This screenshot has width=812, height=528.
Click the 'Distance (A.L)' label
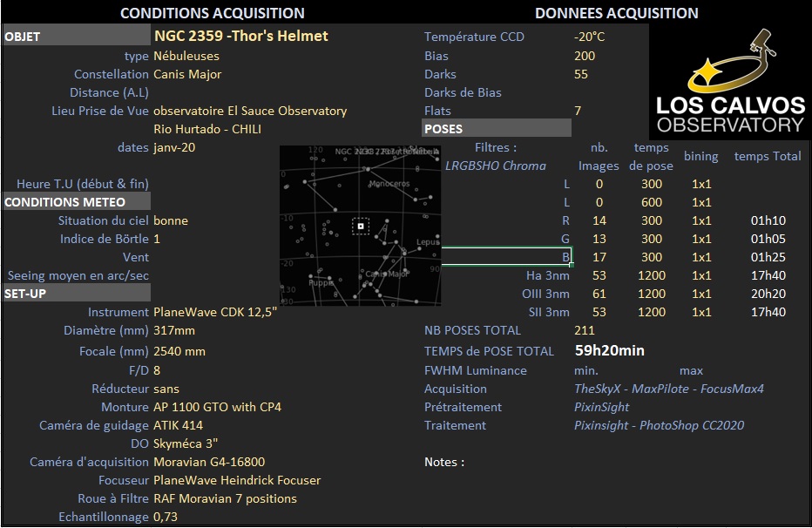pyautogui.click(x=109, y=92)
